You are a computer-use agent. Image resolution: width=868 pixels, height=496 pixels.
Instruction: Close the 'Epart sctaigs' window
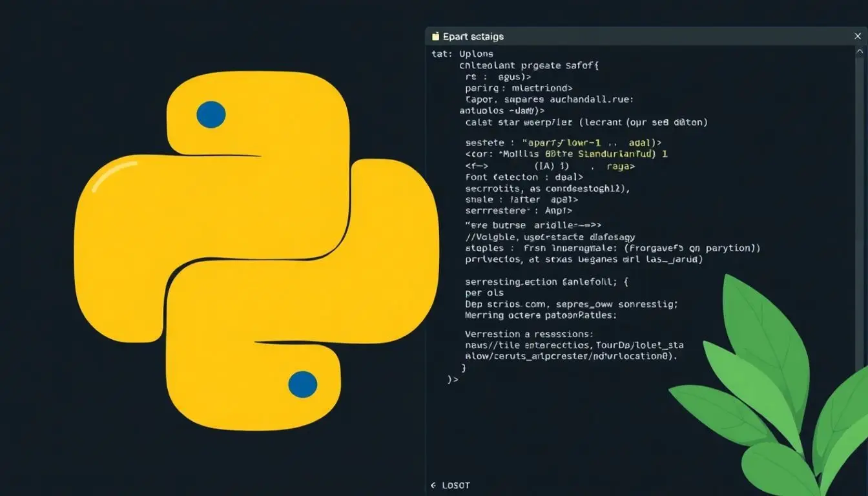[858, 37]
